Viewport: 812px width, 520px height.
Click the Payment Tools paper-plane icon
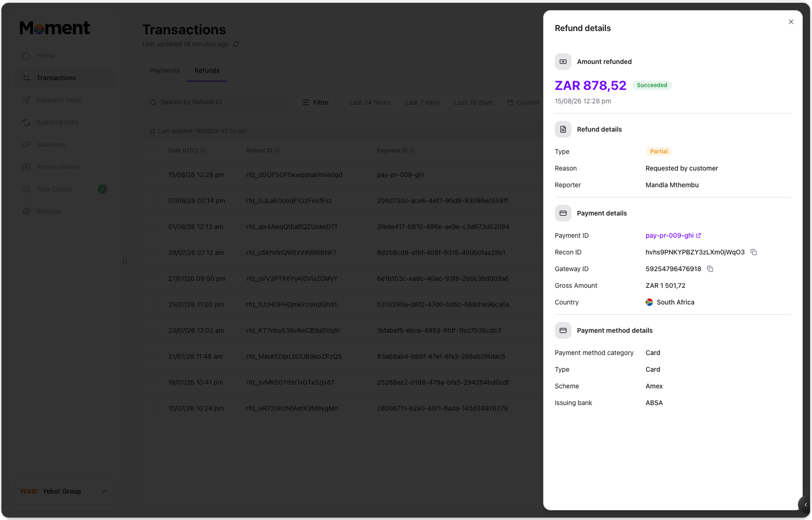[26, 100]
